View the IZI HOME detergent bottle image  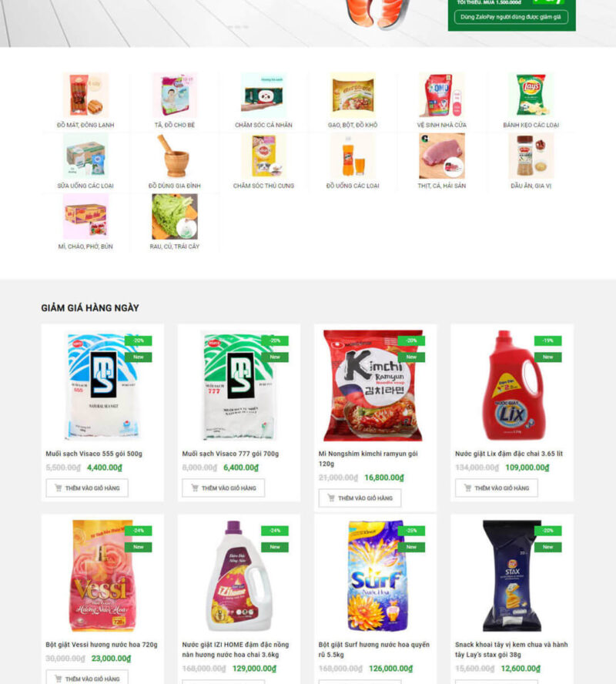(239, 575)
